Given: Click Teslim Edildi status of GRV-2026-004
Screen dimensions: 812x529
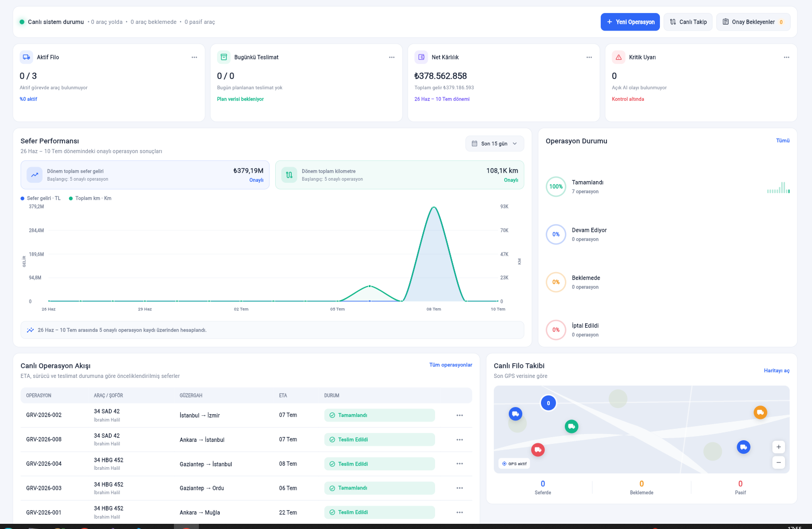Looking at the screenshot, I should click(x=380, y=464).
